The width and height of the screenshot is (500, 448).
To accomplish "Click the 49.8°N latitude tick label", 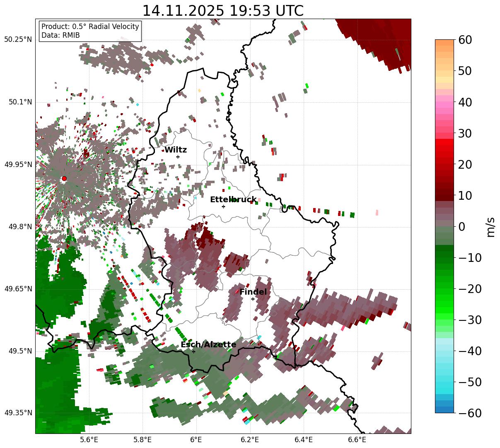I will 20,227.
